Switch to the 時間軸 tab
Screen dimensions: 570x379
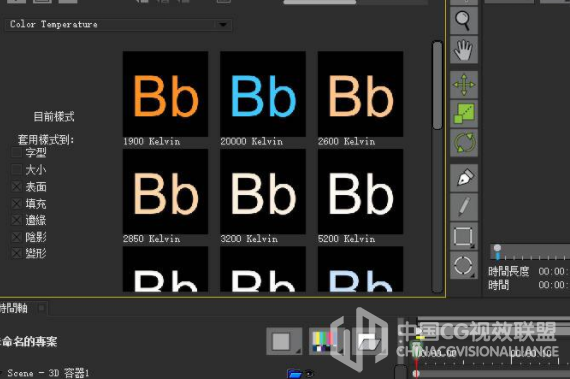(x=14, y=309)
